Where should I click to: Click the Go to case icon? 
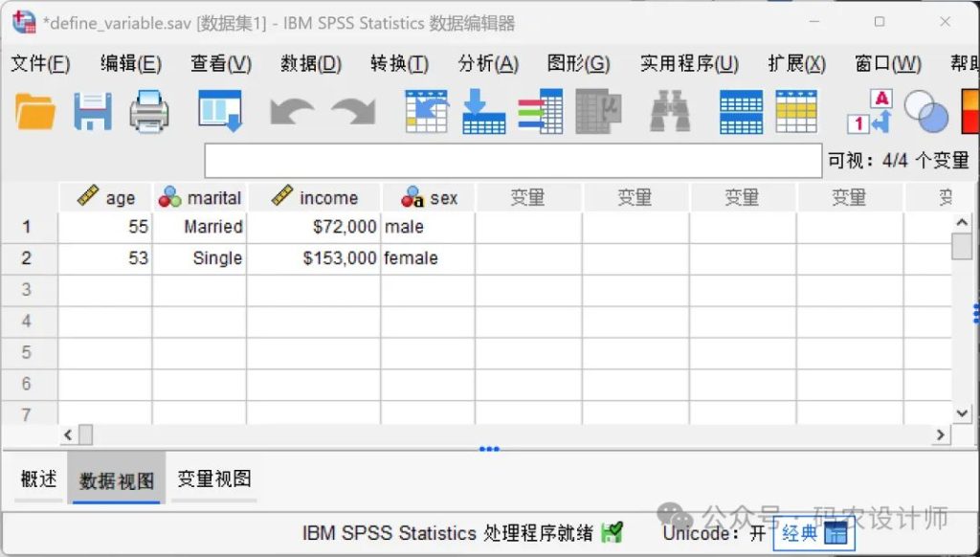point(427,112)
